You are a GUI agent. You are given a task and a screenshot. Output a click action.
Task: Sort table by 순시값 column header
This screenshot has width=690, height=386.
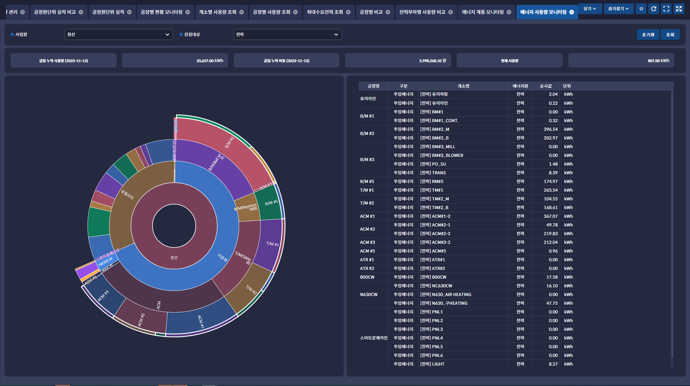(x=546, y=86)
